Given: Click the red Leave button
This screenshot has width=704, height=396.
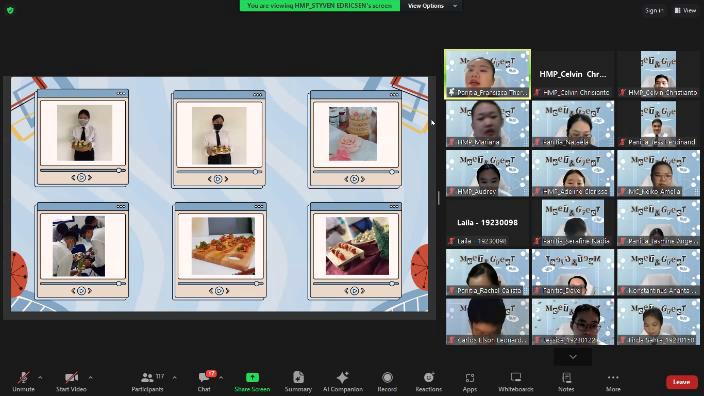Looking at the screenshot, I should point(681,382).
